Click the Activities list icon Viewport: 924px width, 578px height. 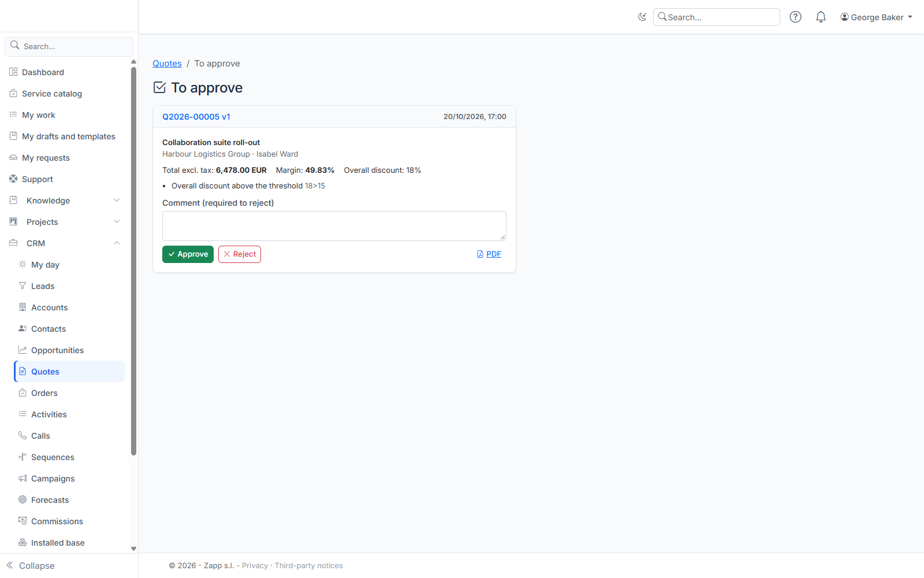coord(23,414)
